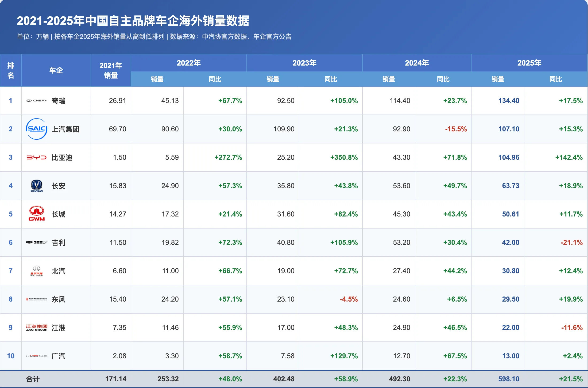This screenshot has height=388, width=588.
Task: Click JAC 2025 growth -11.6%
Action: coord(572,328)
